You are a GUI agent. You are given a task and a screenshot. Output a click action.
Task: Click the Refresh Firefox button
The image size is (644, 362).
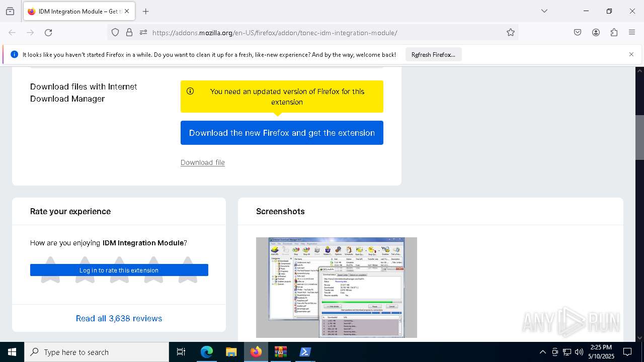tap(433, 55)
